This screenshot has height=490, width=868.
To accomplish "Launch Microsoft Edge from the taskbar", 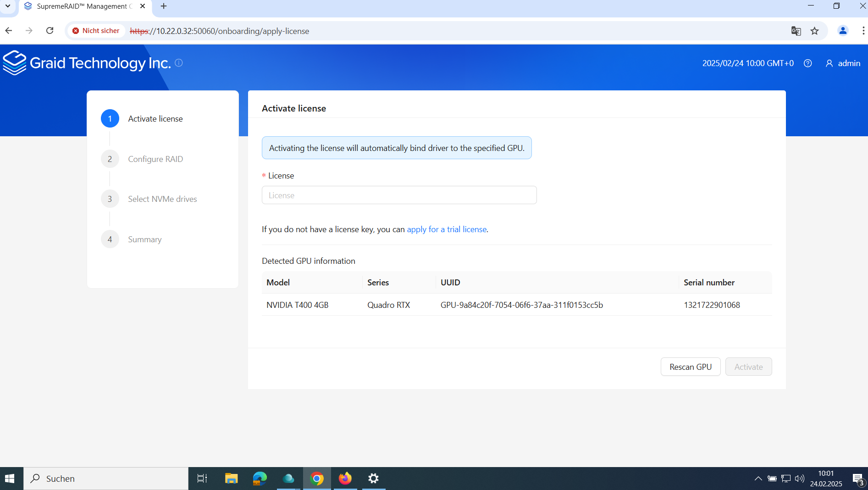I will point(260,479).
